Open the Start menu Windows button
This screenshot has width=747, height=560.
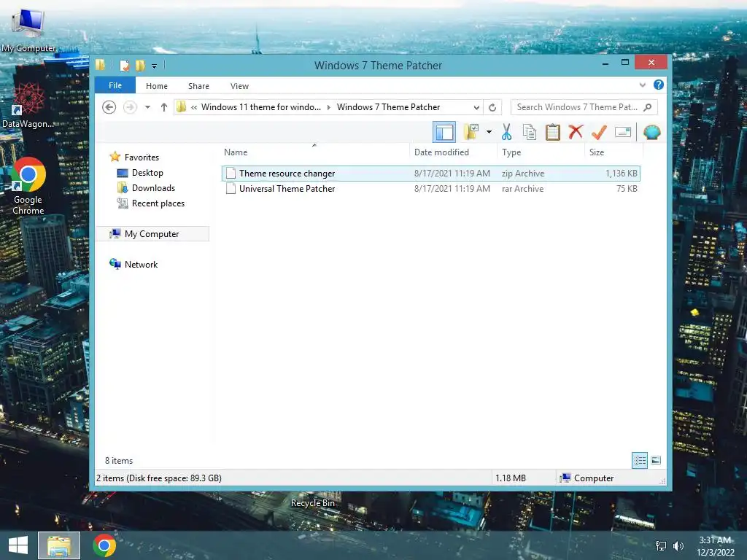(18, 545)
